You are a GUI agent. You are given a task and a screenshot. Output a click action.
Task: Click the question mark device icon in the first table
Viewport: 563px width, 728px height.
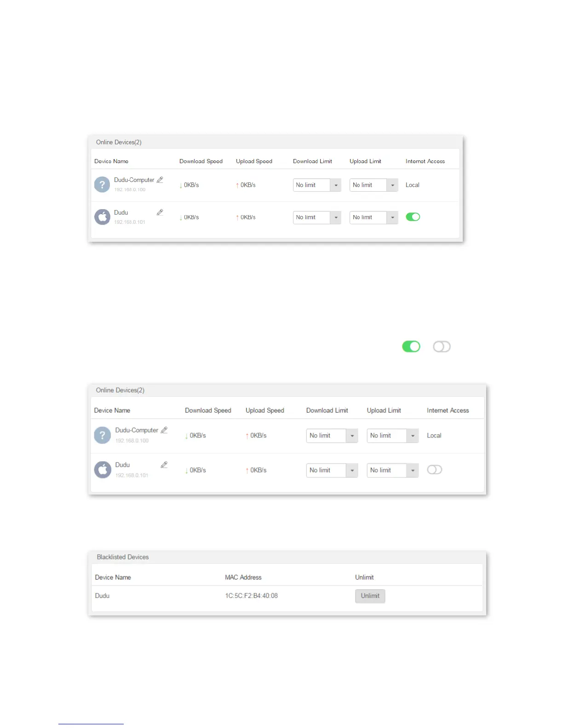(102, 185)
